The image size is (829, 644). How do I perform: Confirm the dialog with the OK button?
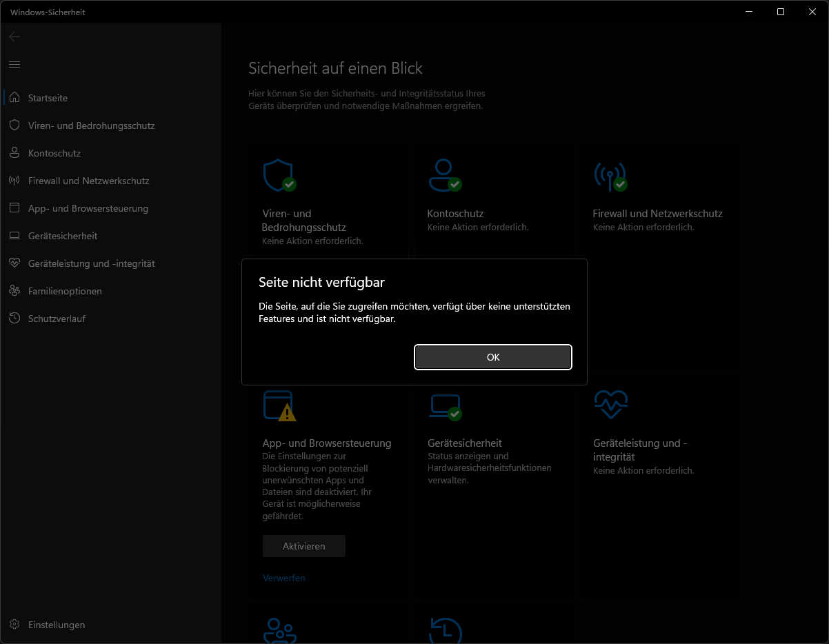(x=493, y=357)
